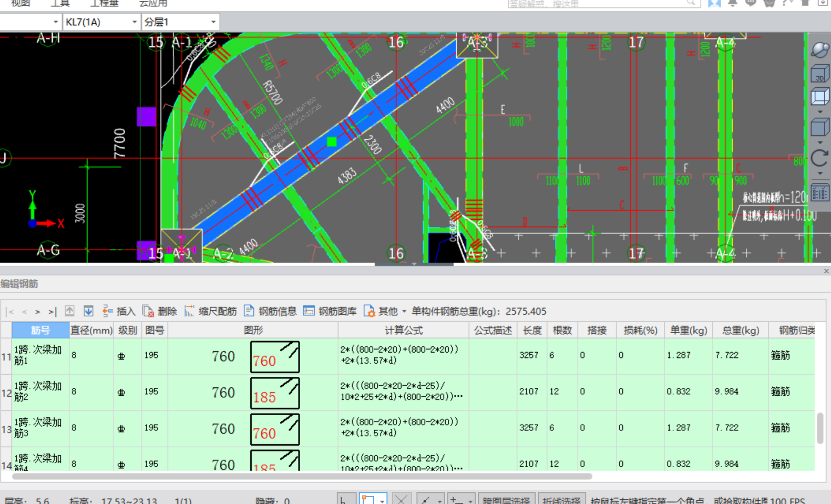Expand arrow below rotate icon
The width and height of the screenshot is (831, 504).
click(820, 173)
